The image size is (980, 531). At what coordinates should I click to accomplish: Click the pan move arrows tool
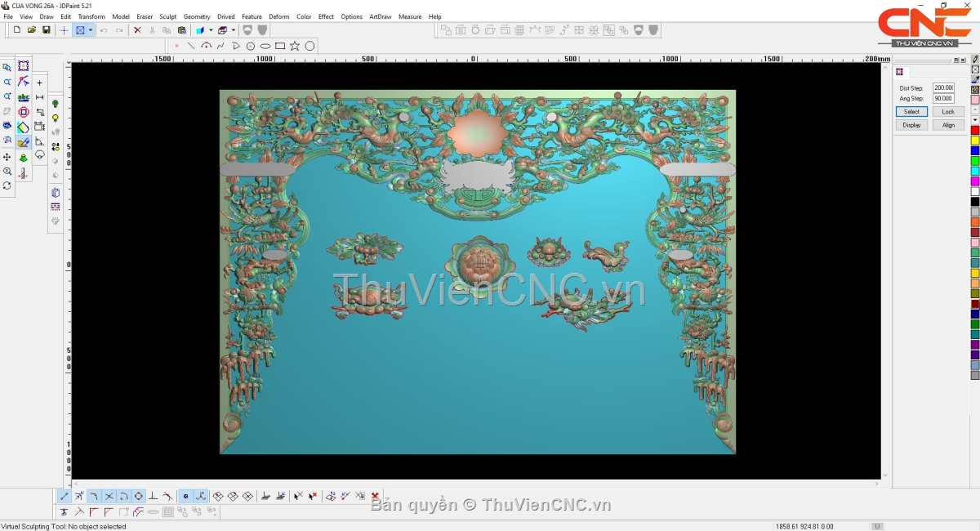pyautogui.click(x=7, y=157)
